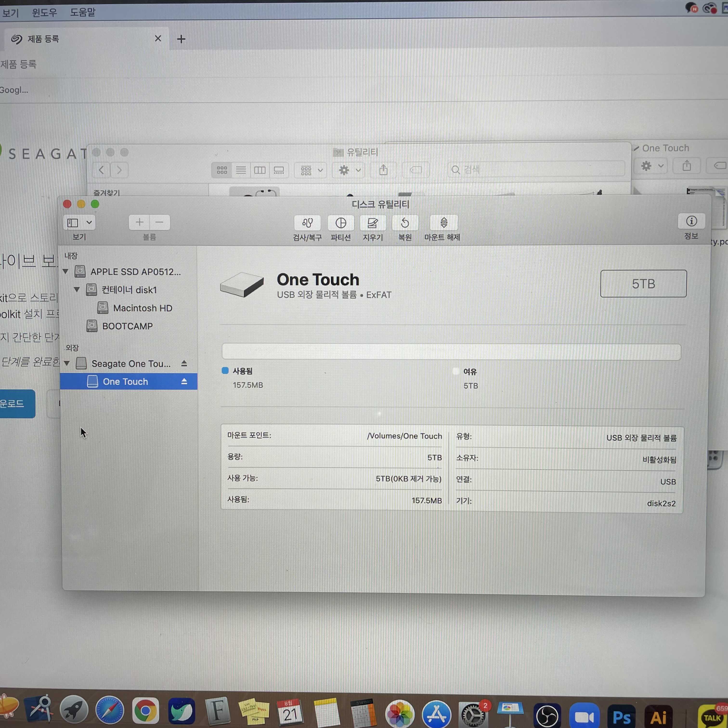Click the 검색 search field in Finder
This screenshot has height=728, width=728.
tap(536, 169)
